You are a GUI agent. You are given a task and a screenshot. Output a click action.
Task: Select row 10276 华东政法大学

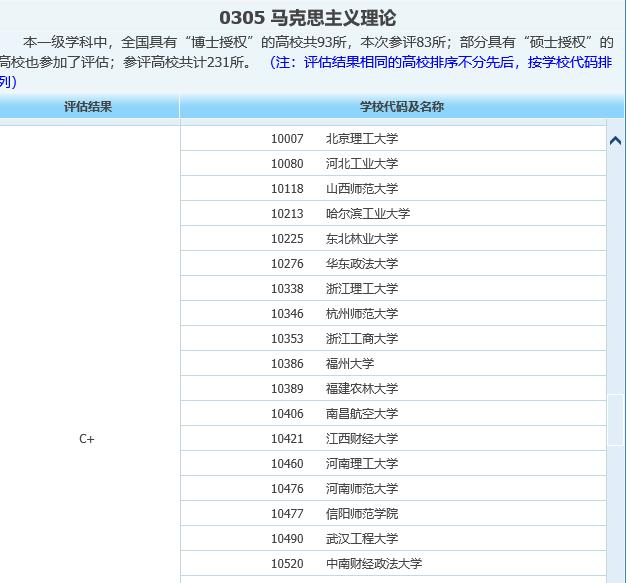pyautogui.click(x=393, y=264)
